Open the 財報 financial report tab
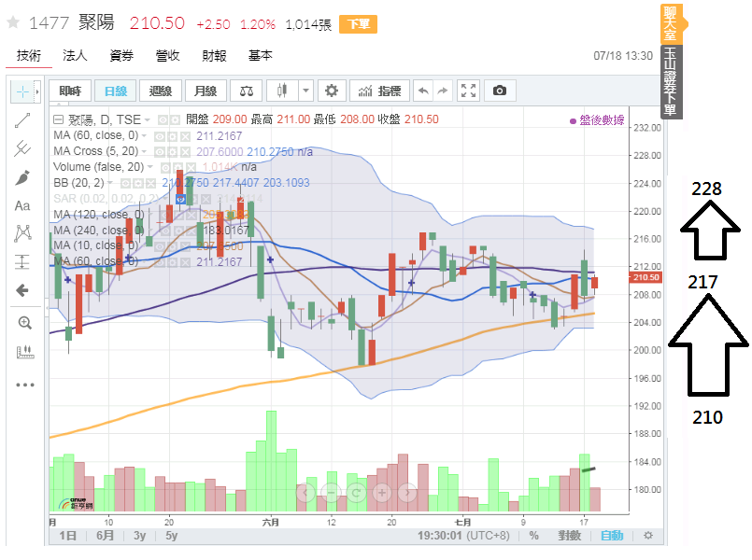 pyautogui.click(x=214, y=56)
